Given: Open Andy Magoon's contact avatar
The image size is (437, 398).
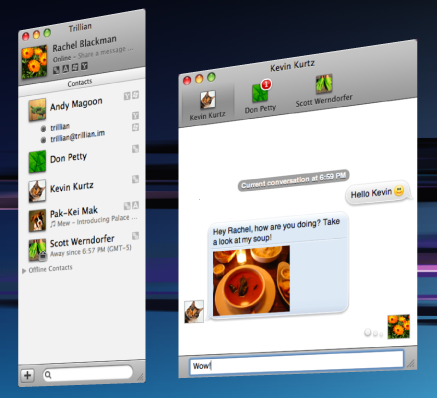Looking at the screenshot, I should 37,110.
